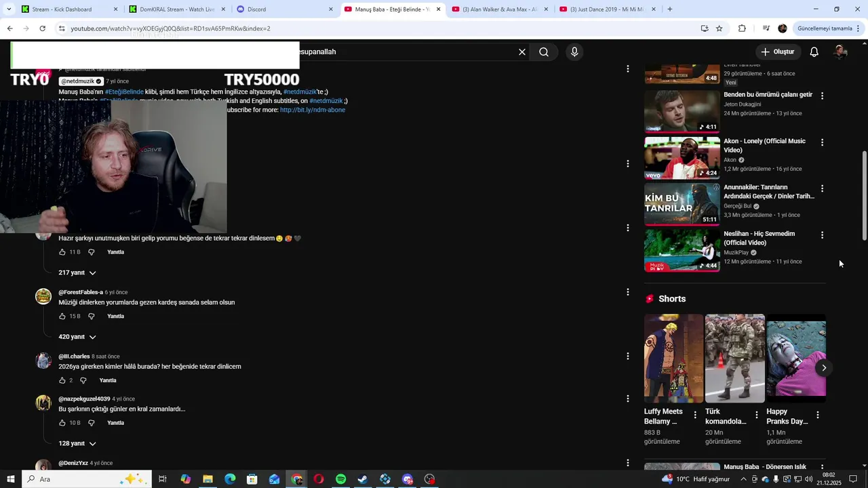
Task: Open Steam from the taskbar
Action: [x=363, y=479]
